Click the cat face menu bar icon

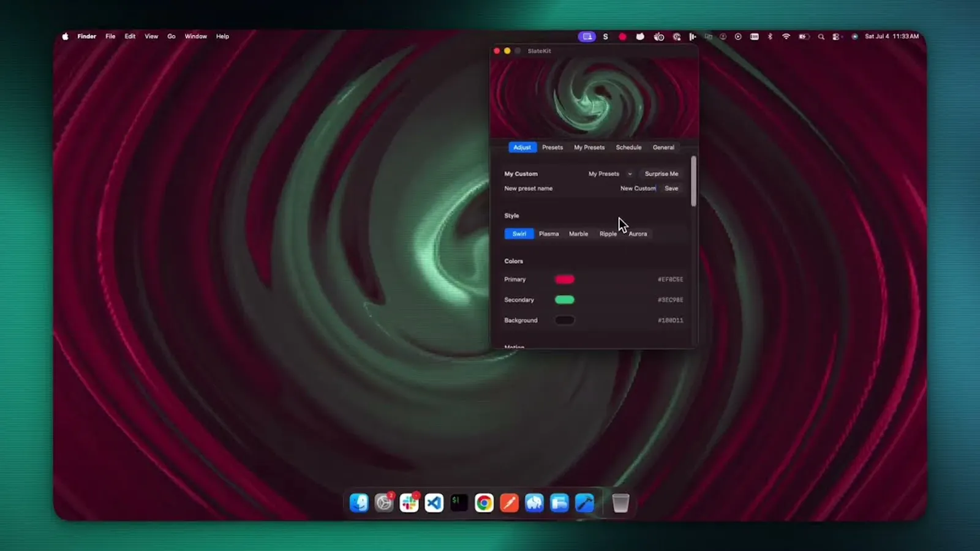(640, 37)
